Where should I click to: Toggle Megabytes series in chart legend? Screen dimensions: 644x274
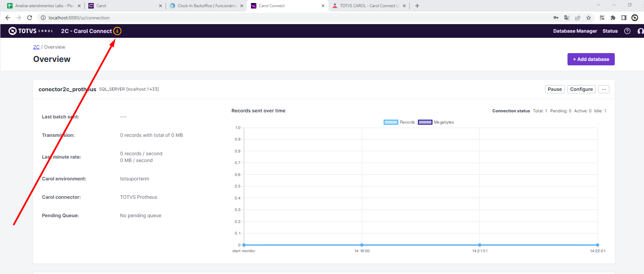pos(436,122)
